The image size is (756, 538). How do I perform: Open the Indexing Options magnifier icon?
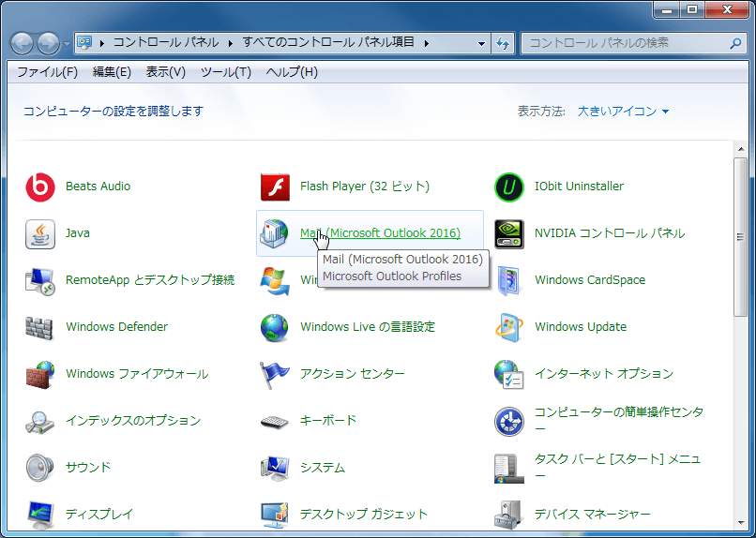pos(40,422)
